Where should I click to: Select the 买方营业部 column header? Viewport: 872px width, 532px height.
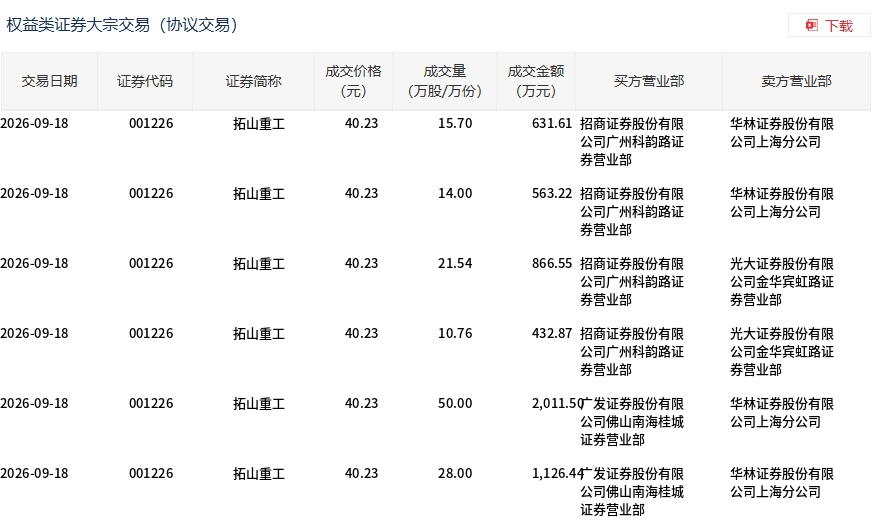pos(648,81)
